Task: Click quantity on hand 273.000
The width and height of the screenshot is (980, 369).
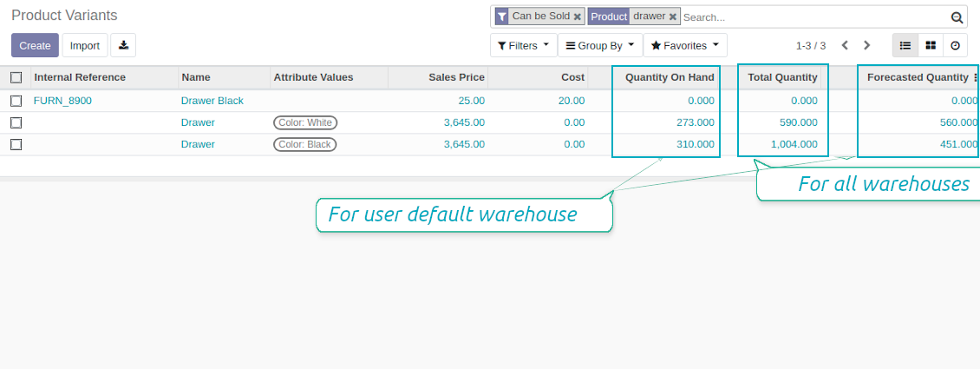Action: [x=695, y=122]
